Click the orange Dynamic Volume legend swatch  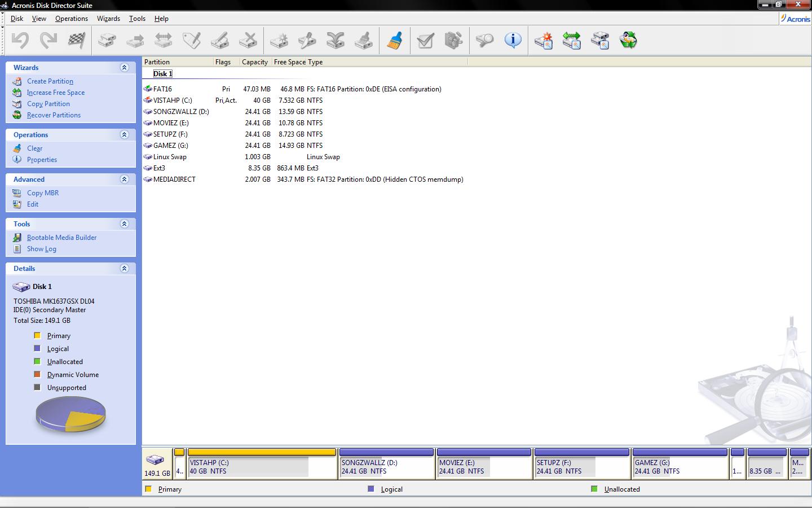pyautogui.click(x=37, y=374)
